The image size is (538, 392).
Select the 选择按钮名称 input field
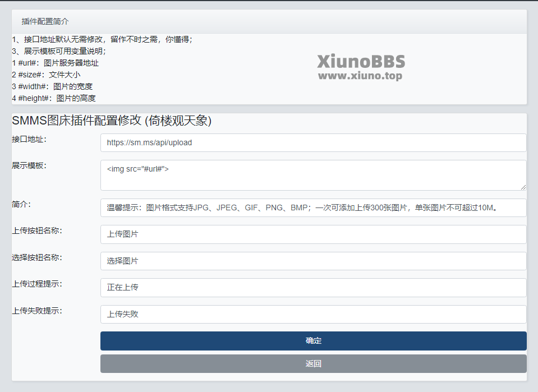[313, 261]
